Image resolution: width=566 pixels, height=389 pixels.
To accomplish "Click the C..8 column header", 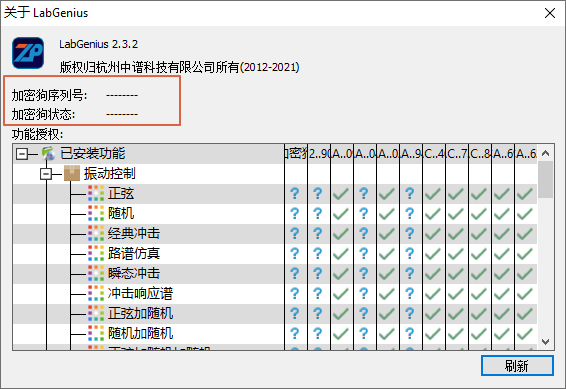I will pos(480,154).
